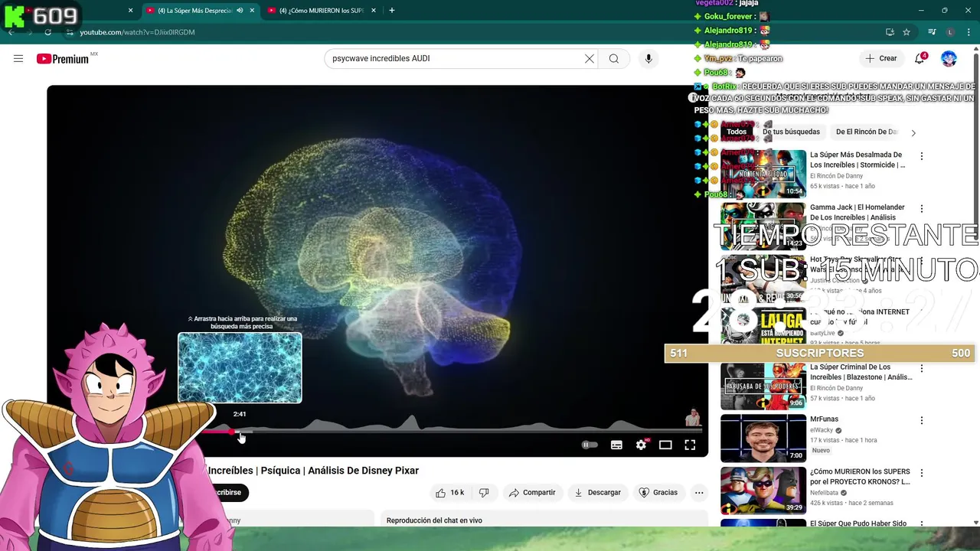Open the YouTube hamburger guide menu
The image size is (980, 551).
tap(18, 58)
